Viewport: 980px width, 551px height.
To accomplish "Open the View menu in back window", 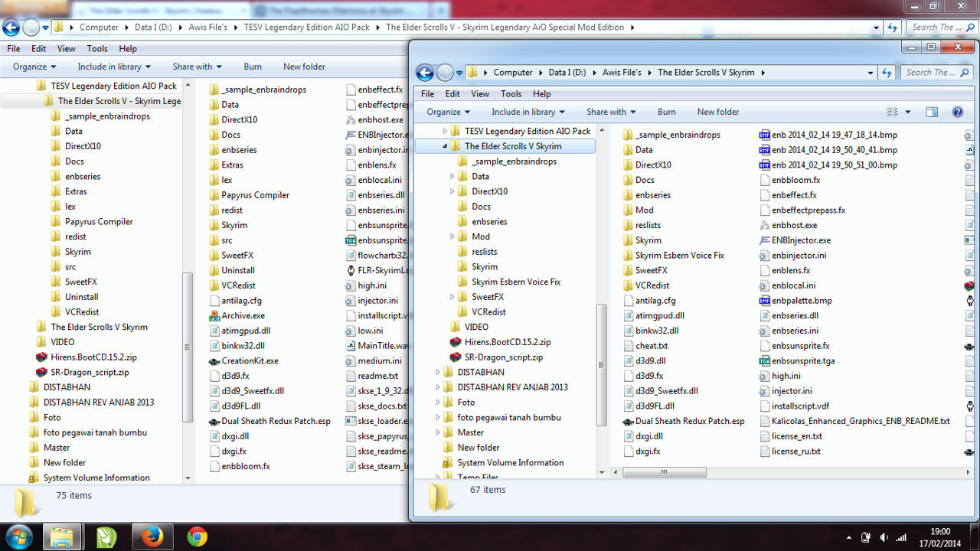I will pyautogui.click(x=66, y=48).
